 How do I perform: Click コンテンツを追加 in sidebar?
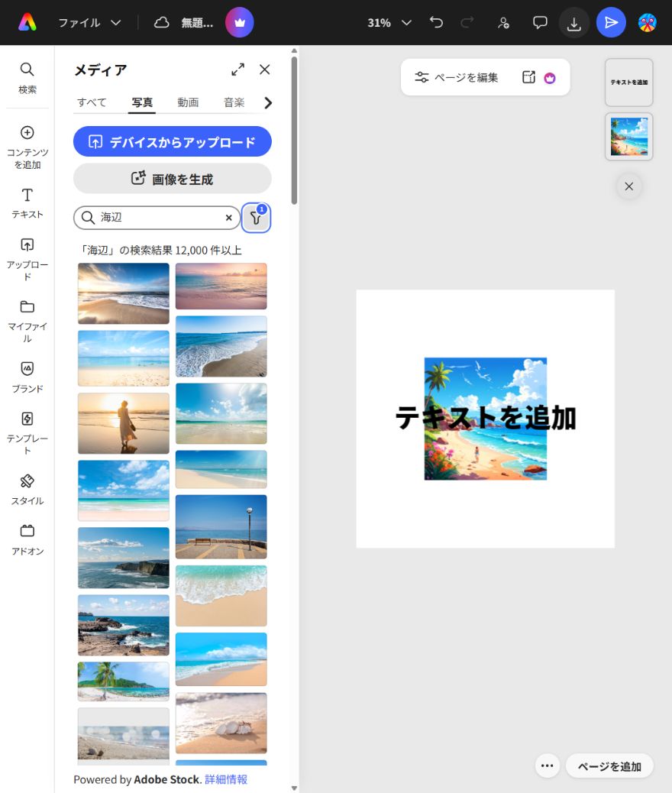(27, 147)
